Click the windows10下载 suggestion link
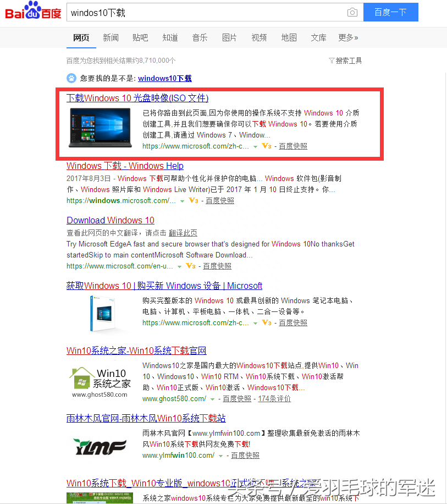 click(164, 78)
